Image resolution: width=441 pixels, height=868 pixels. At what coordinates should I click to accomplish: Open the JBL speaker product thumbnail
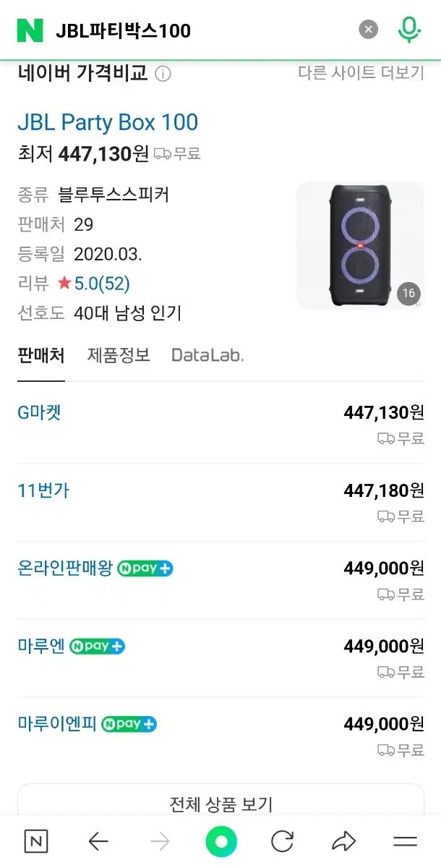(360, 245)
